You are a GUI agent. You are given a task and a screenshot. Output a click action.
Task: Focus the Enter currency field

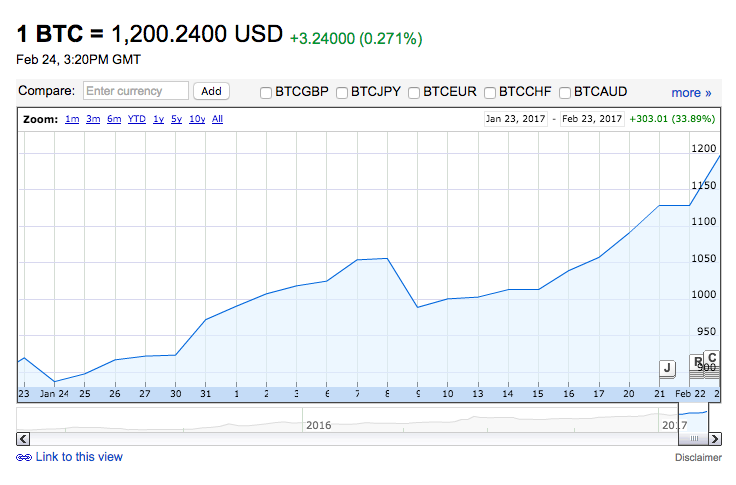136,91
